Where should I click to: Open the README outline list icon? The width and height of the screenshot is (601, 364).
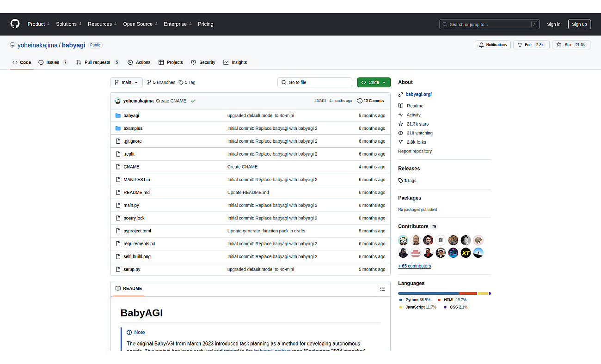pos(382,289)
